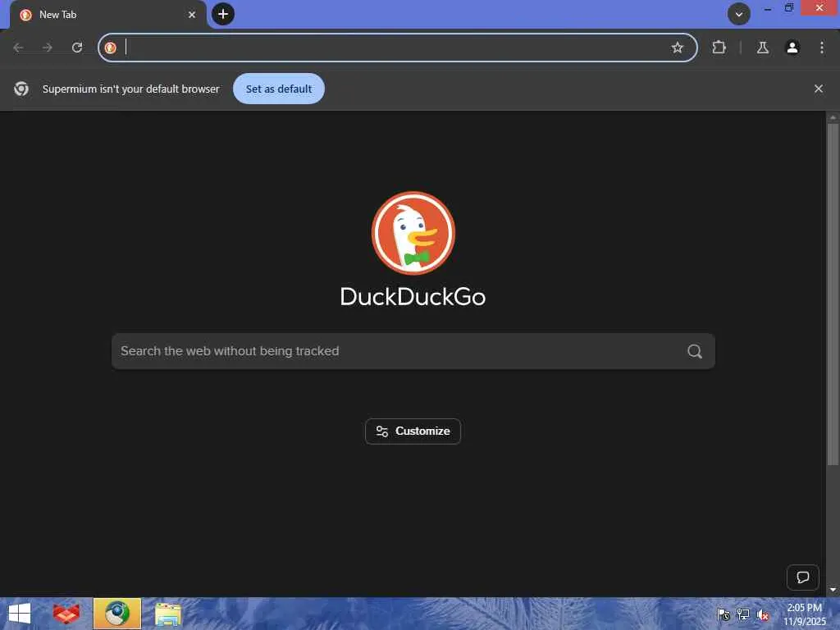Click the DuckDuckGo icon in address bar
Viewport: 840px width, 630px height.
(111, 48)
